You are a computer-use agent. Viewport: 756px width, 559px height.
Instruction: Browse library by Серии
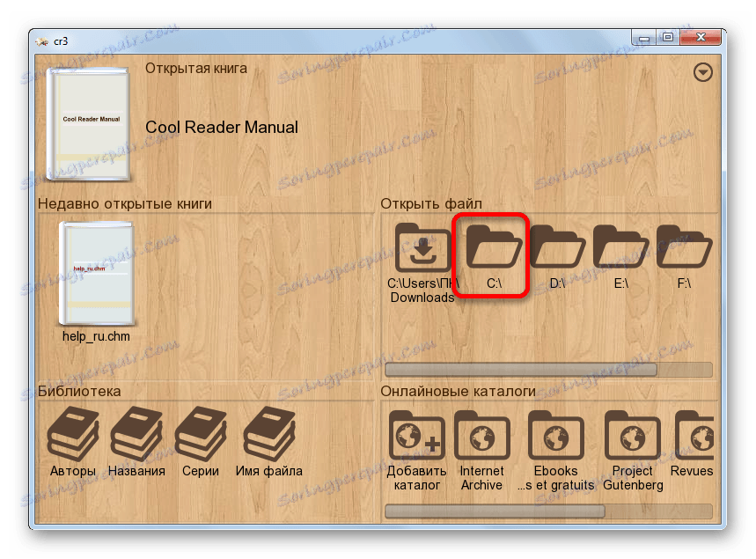click(x=200, y=434)
